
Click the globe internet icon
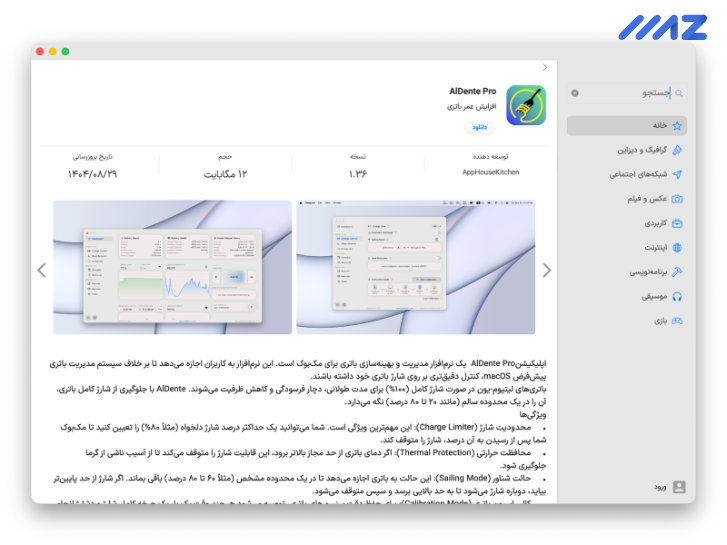tap(677, 248)
